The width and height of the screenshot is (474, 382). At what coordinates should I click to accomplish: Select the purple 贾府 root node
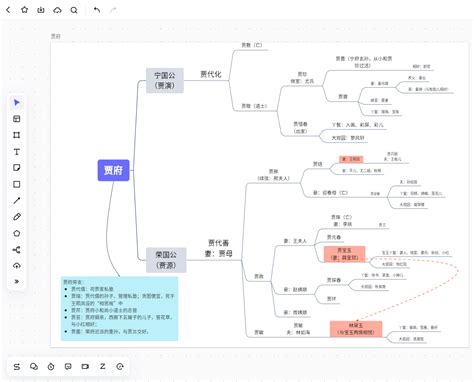[x=113, y=170]
